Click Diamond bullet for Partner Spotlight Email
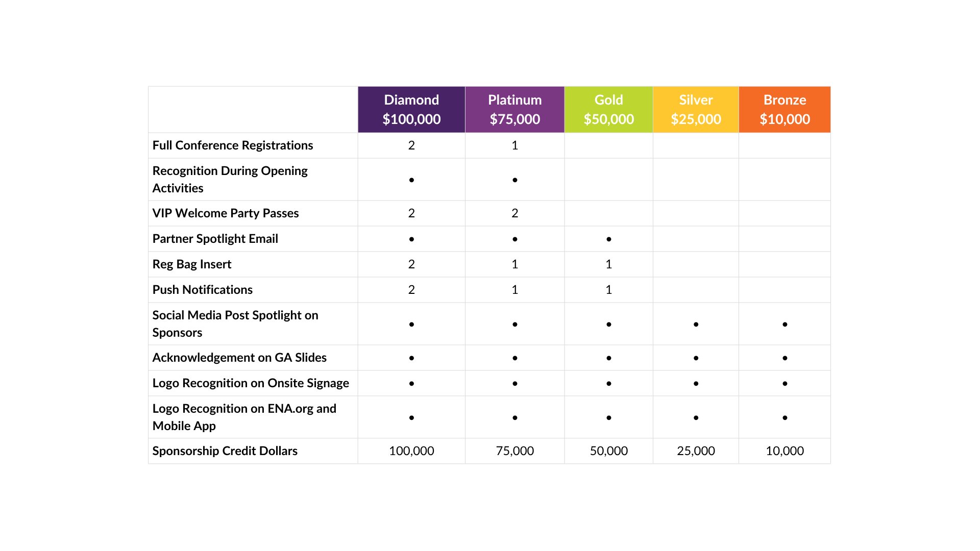 [411, 239]
